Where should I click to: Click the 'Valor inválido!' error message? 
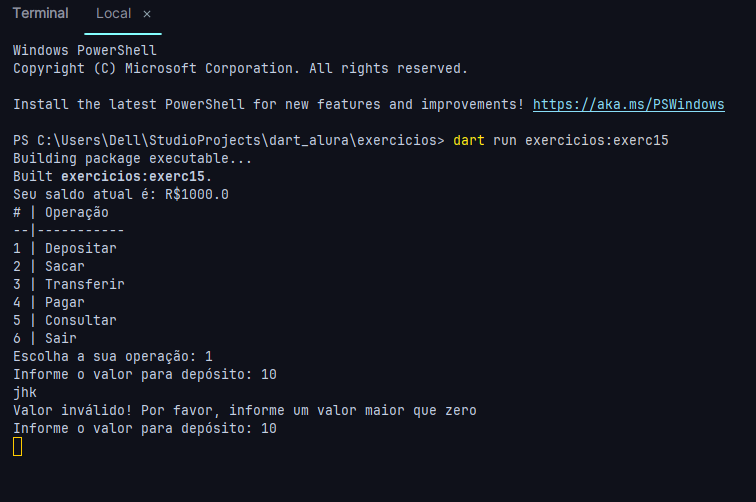[x=244, y=410]
